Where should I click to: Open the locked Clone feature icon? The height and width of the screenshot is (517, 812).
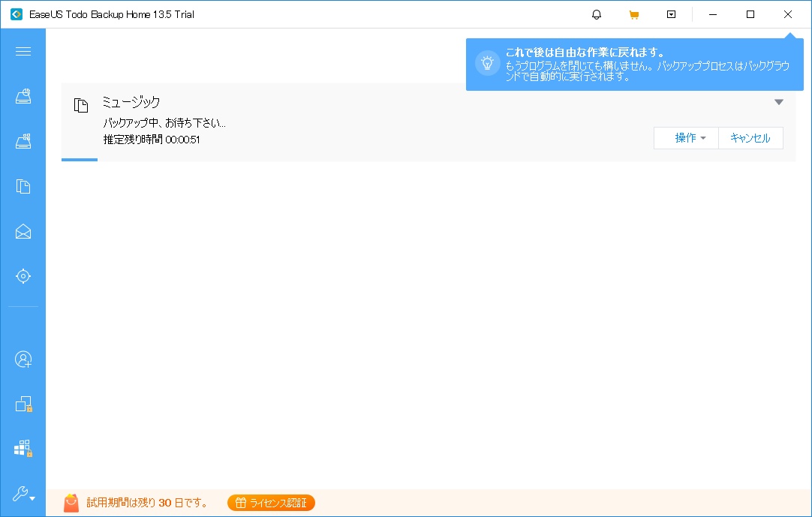tap(23, 404)
